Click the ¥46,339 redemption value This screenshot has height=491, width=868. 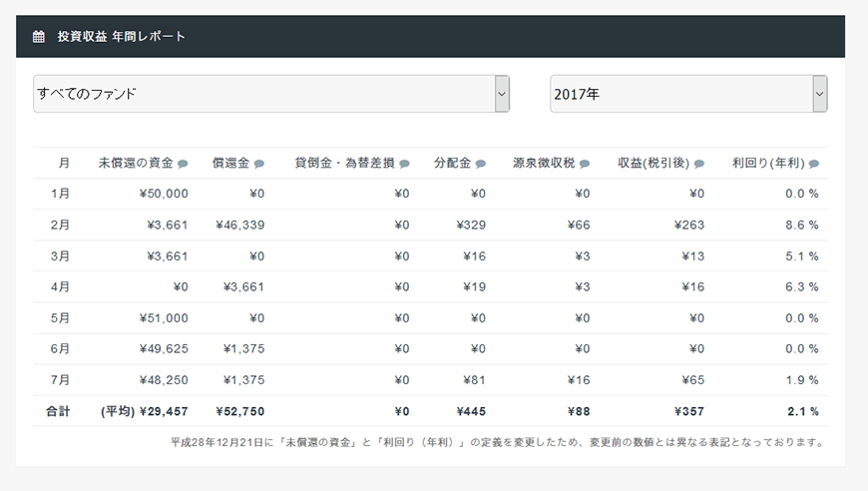tap(240, 225)
